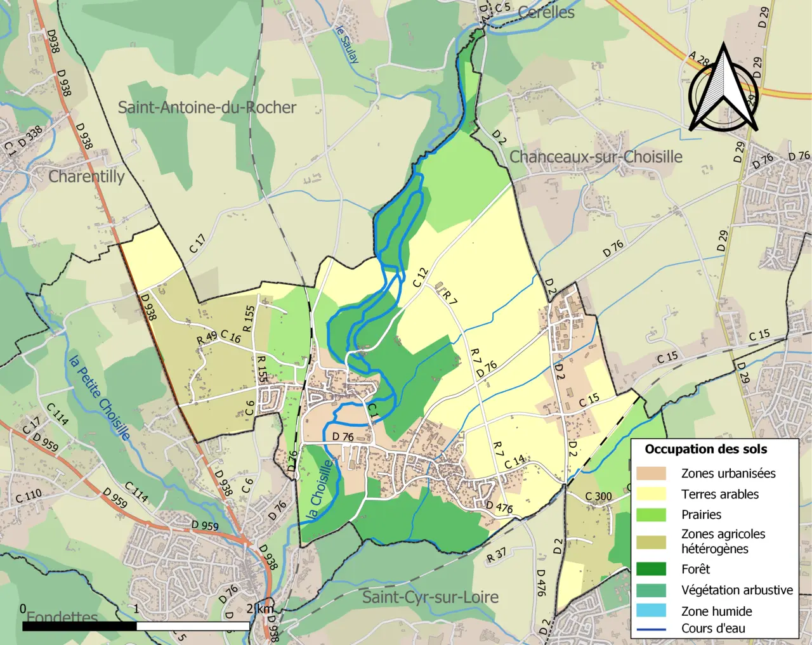The height and width of the screenshot is (645, 812).
Task: Click the Terres arables yellow legend swatch
Action: (x=651, y=493)
